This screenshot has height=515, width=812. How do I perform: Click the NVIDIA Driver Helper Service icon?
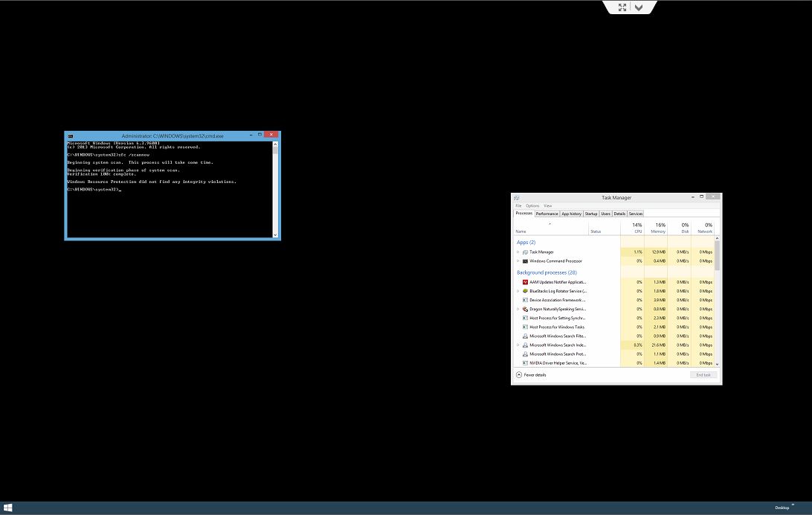tap(525, 363)
